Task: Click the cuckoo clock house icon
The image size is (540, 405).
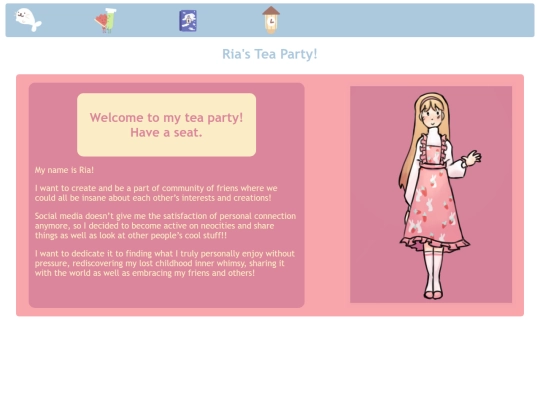Action: point(271,20)
